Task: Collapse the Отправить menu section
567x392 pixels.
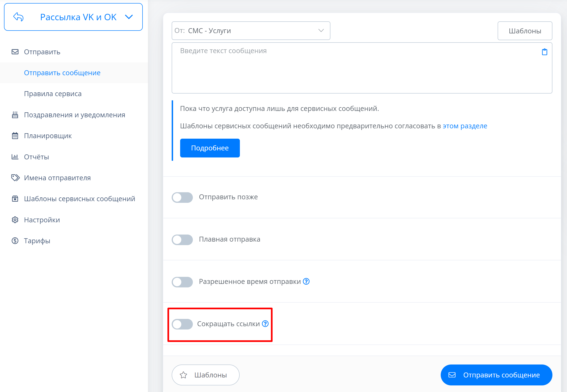Action: (42, 52)
